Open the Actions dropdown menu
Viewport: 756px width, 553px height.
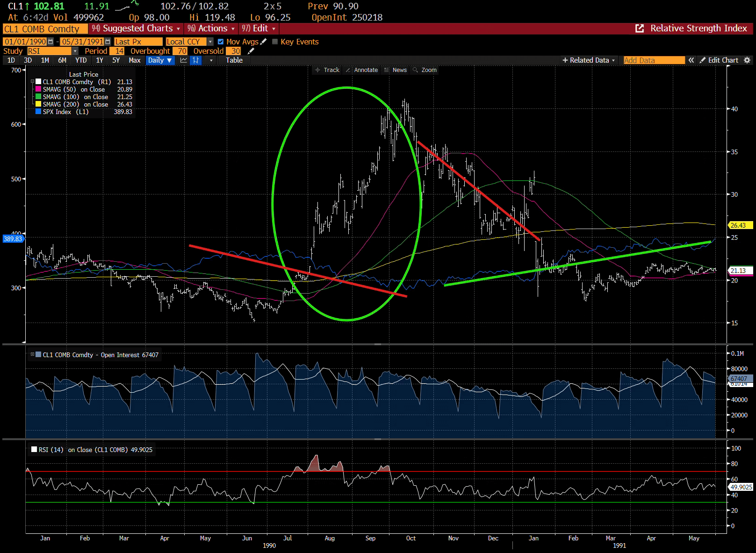tap(211, 29)
